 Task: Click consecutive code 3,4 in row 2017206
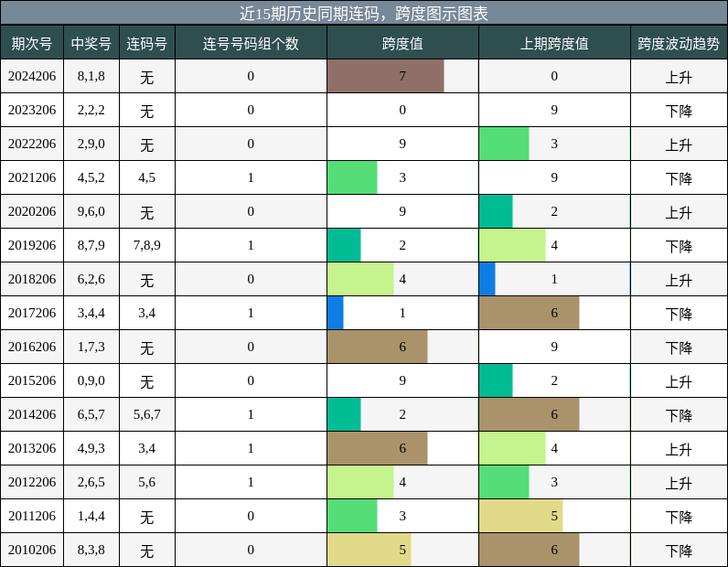click(x=146, y=313)
